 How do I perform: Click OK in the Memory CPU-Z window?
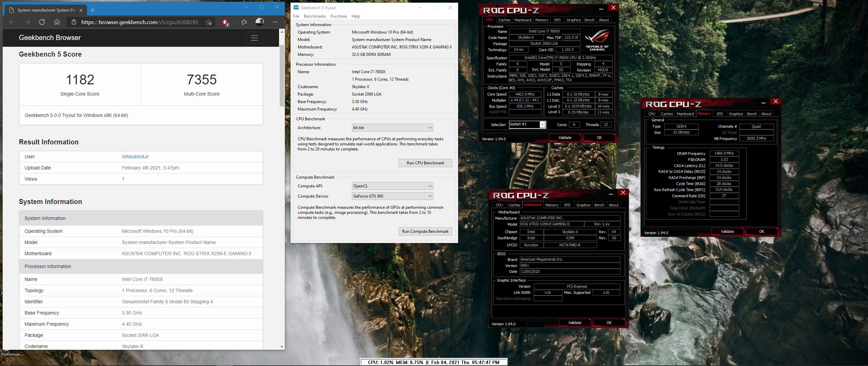762,231
